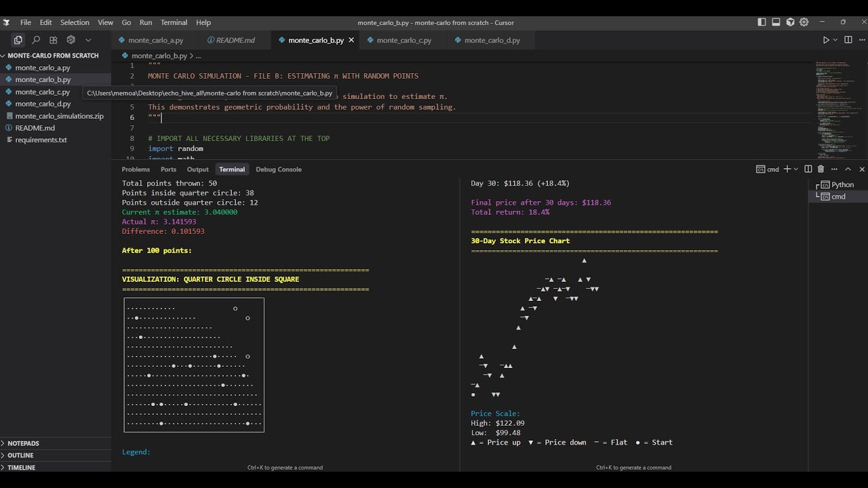Open the Terminal menu

coord(174,22)
